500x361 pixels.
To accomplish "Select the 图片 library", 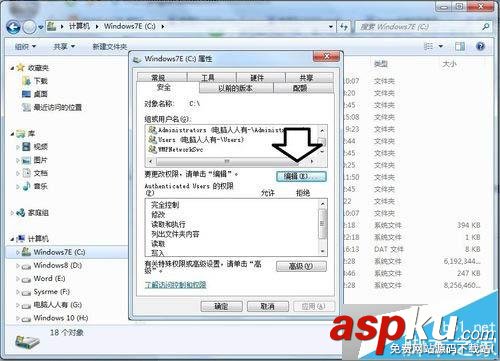I will [41, 160].
